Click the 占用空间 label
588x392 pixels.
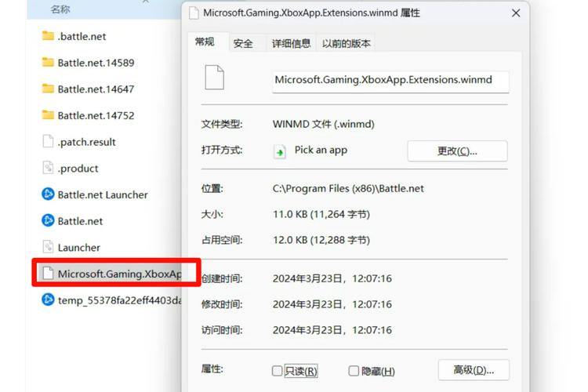[222, 240]
